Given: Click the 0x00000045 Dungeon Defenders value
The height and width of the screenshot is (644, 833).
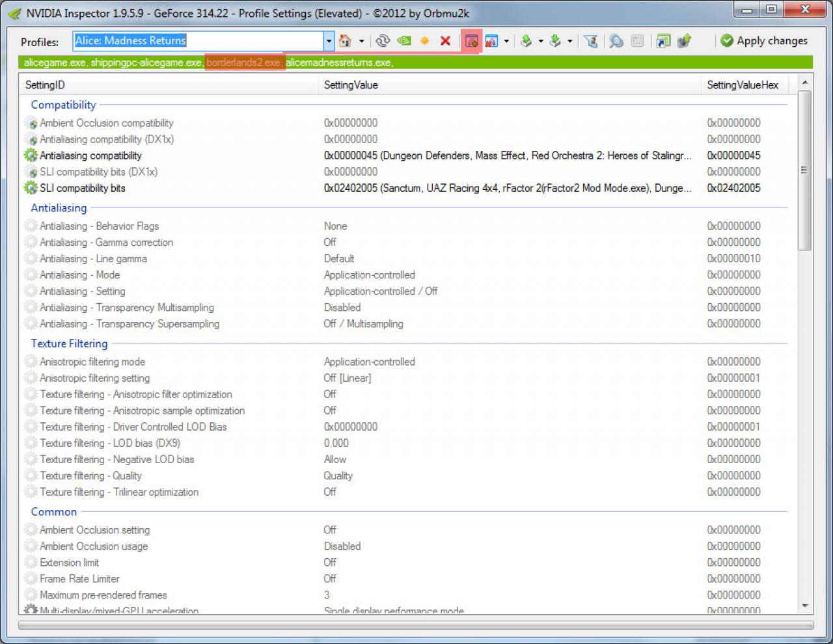Looking at the screenshot, I should [508, 155].
